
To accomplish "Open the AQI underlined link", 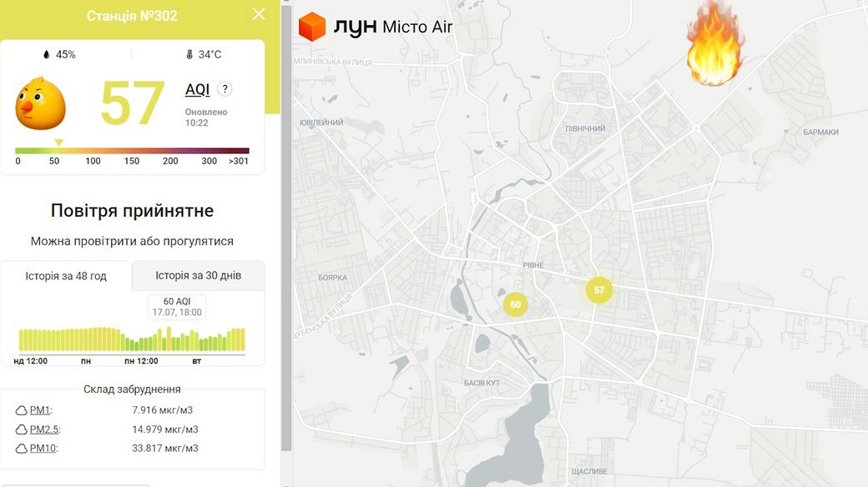I will (197, 89).
